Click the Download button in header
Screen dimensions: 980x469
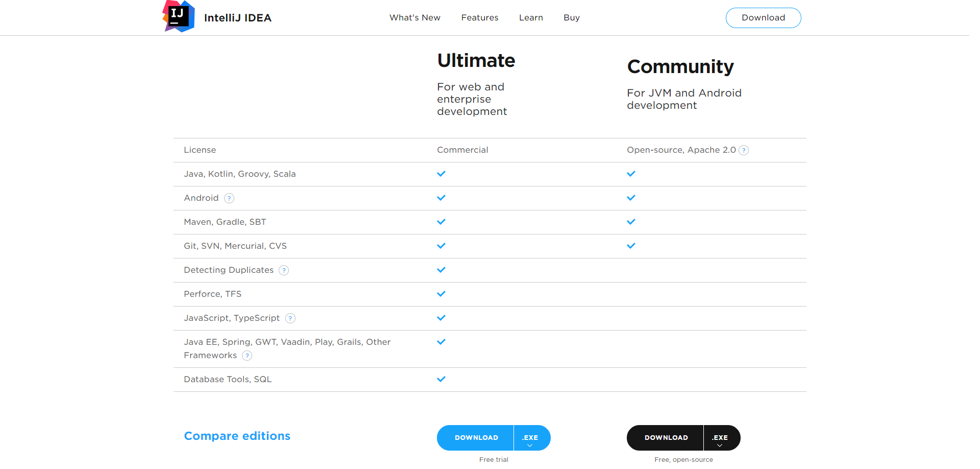tap(763, 18)
